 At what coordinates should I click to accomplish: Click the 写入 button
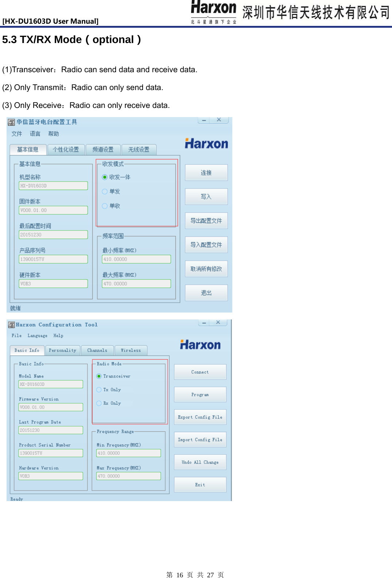(x=206, y=197)
